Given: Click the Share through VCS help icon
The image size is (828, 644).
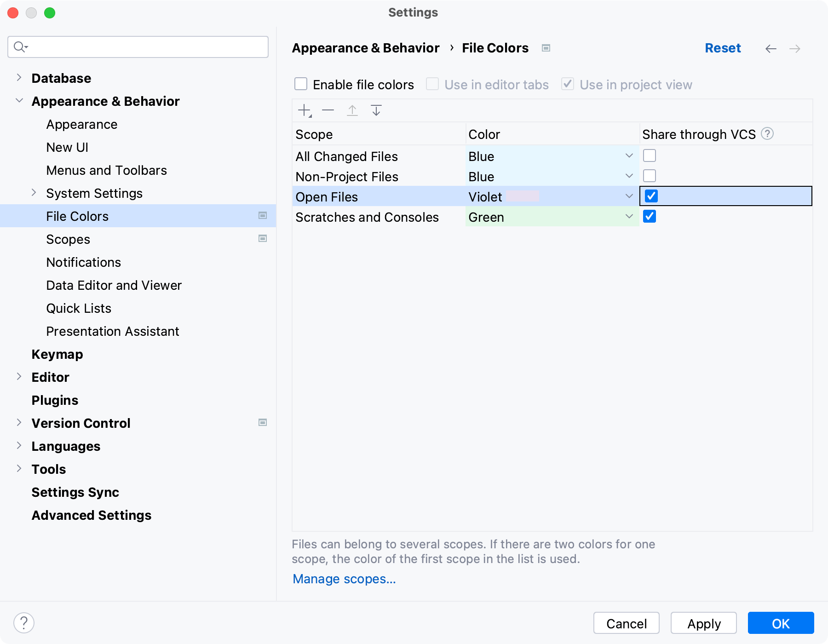Looking at the screenshot, I should coord(767,134).
